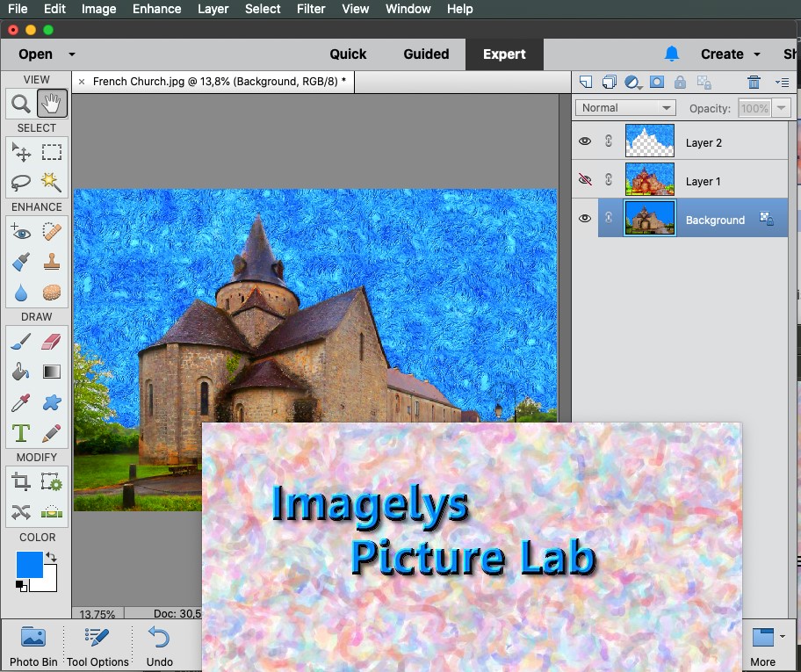Click the blue foreground color swatch

pyautogui.click(x=29, y=565)
